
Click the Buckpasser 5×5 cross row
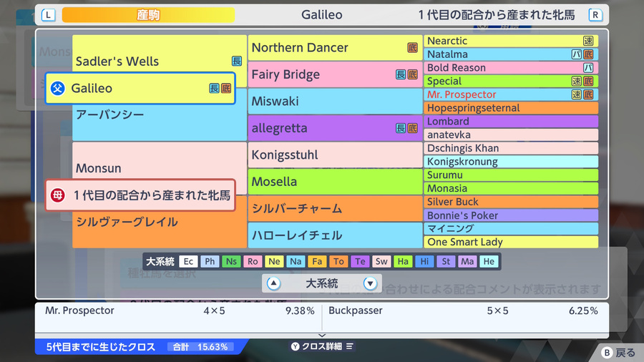coord(463,310)
